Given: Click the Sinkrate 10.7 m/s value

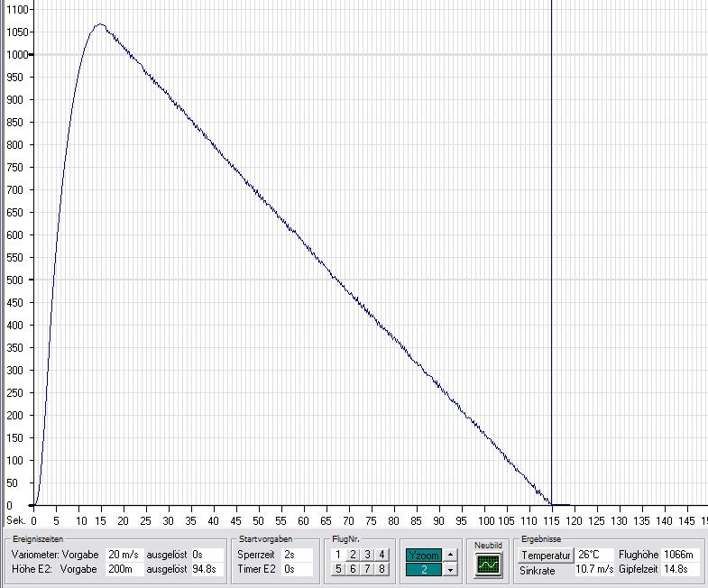Looking at the screenshot, I should pyautogui.click(x=594, y=569).
